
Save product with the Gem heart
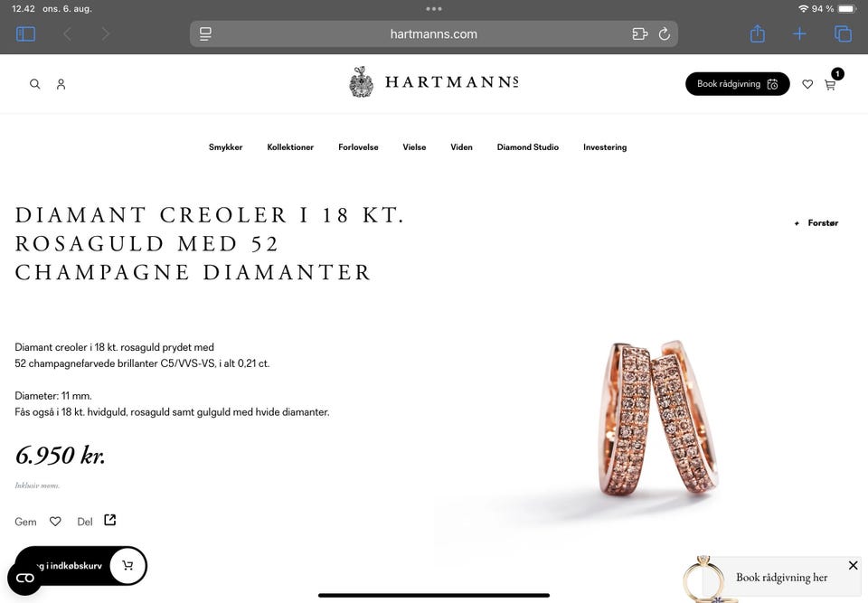55,522
